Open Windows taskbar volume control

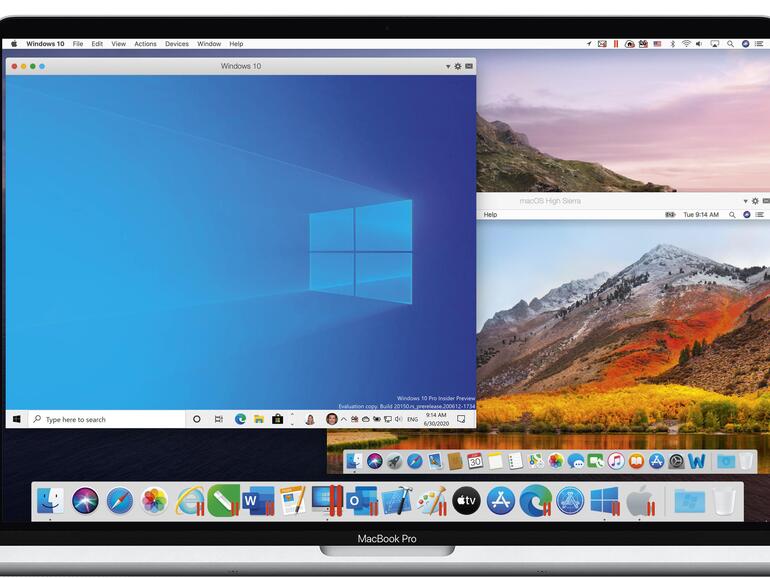coord(398,419)
